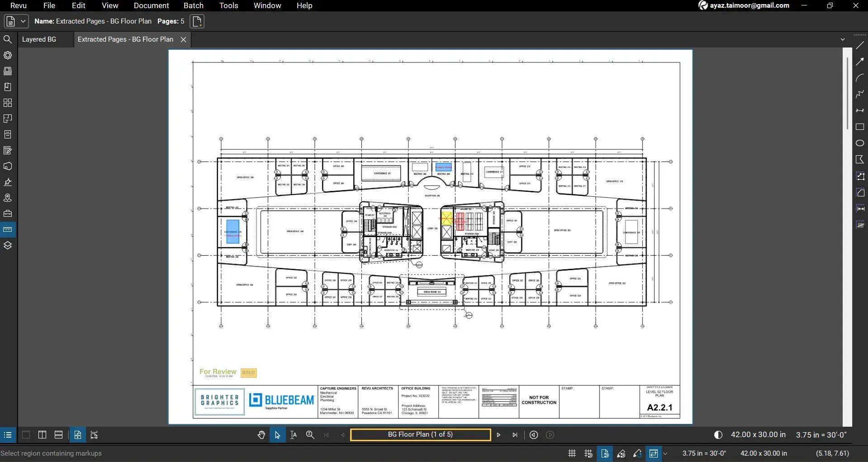Activate the Pan hand tool

point(261,435)
